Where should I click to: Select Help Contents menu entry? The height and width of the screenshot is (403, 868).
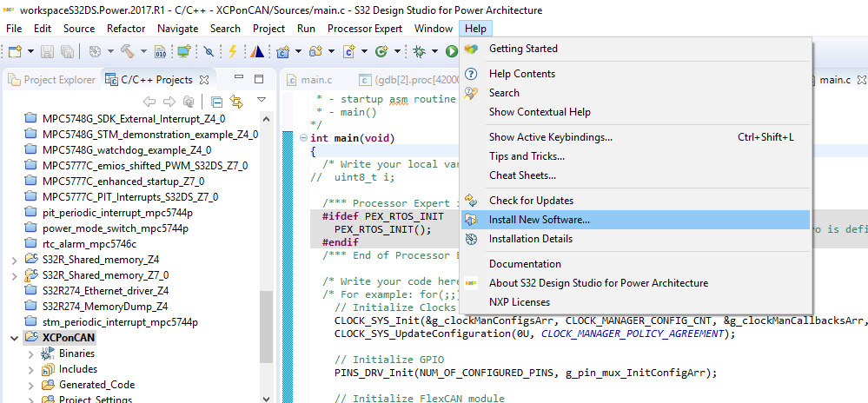(x=635, y=74)
